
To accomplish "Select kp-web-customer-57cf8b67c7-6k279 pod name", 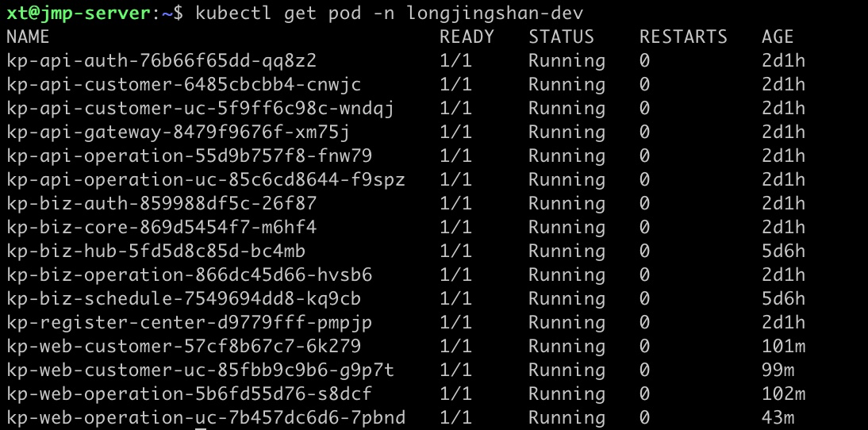I will click(x=184, y=347).
